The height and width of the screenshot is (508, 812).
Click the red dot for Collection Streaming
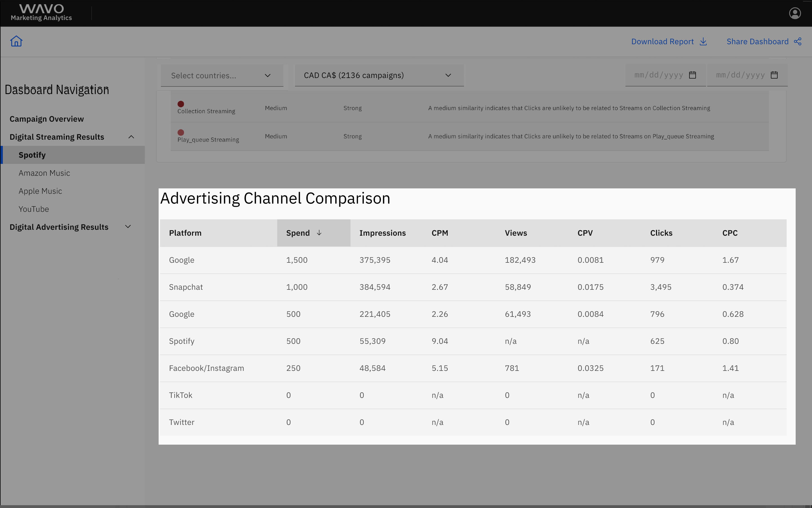click(181, 104)
